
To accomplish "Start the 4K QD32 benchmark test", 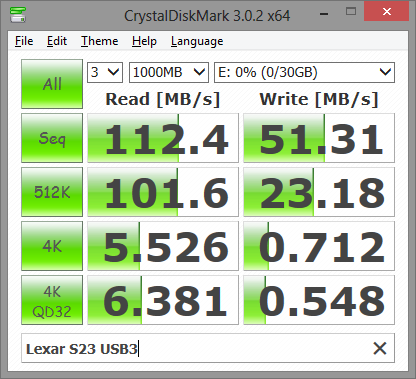I will [x=52, y=300].
